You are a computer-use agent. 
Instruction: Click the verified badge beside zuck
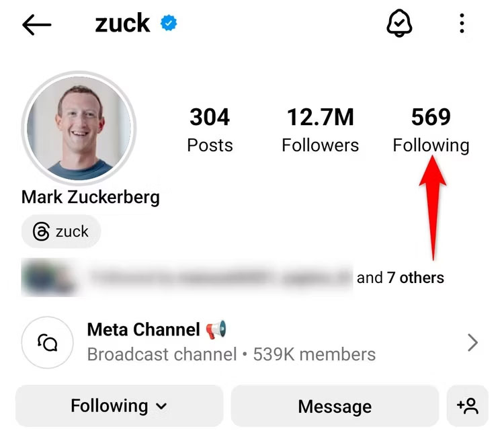click(168, 24)
